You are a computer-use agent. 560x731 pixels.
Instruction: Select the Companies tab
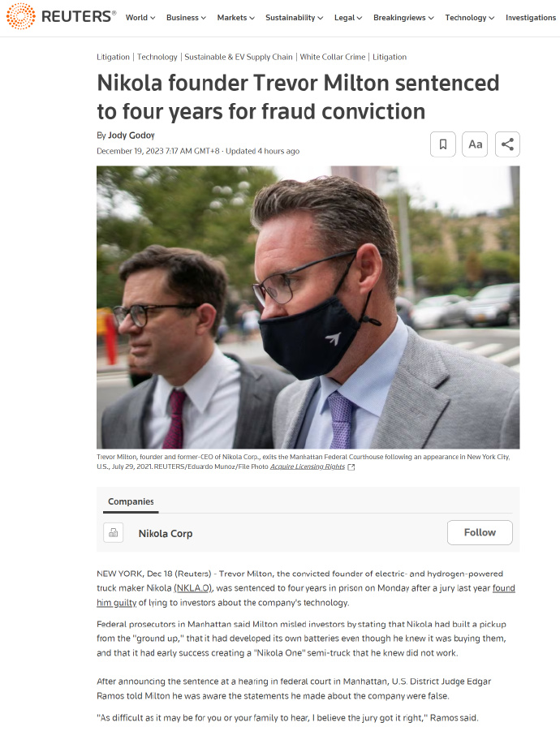[131, 501]
